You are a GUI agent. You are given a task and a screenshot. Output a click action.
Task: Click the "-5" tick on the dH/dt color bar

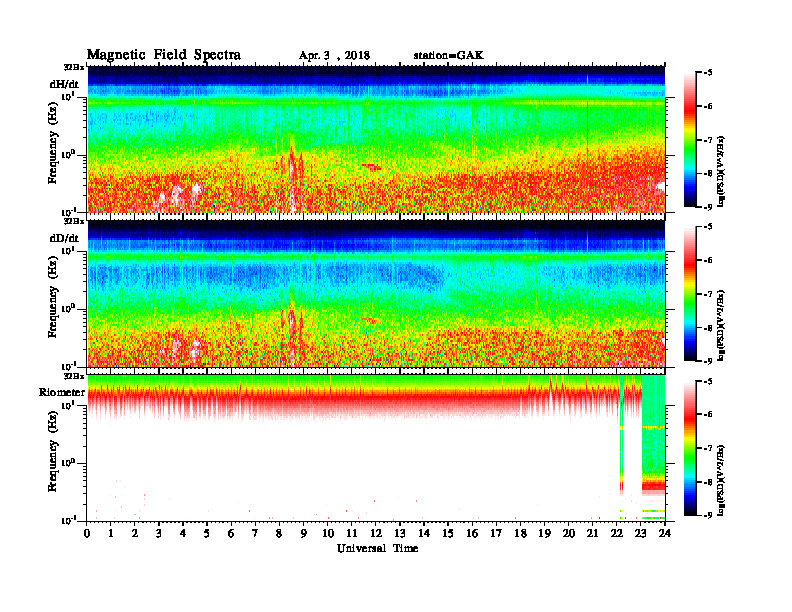[708, 73]
